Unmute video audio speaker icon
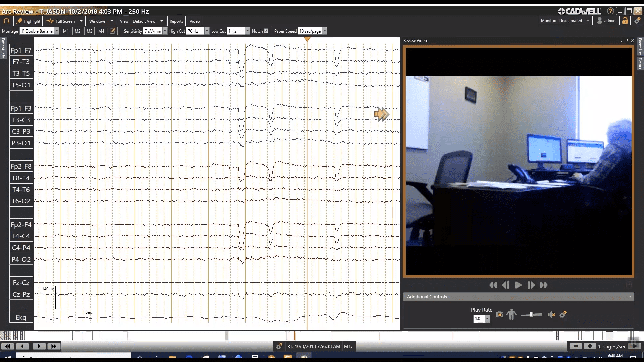 (x=551, y=314)
